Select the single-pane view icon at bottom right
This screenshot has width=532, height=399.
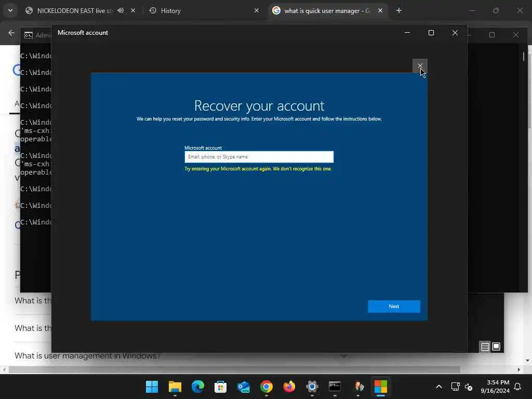496,347
